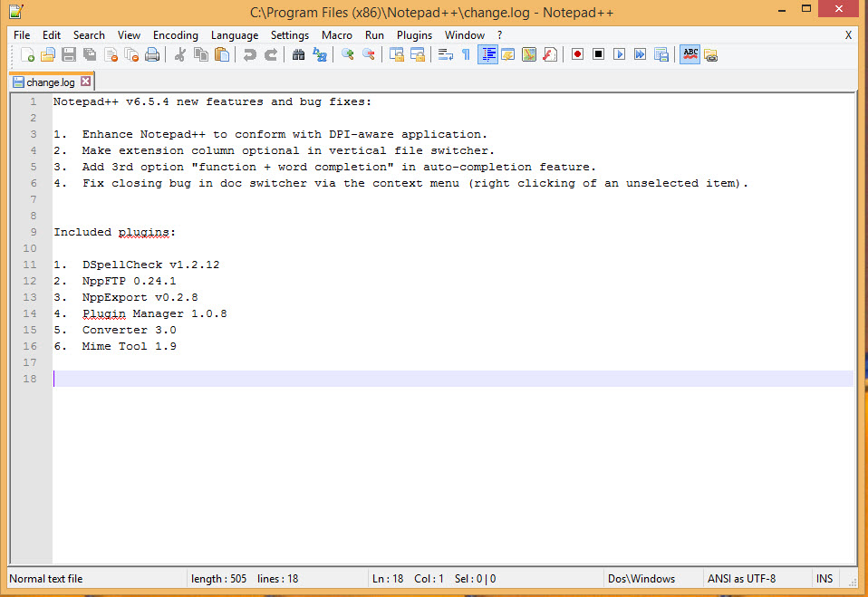Image resolution: width=868 pixels, height=597 pixels.
Task: Open Find with the binoculars icon
Action: pos(298,54)
